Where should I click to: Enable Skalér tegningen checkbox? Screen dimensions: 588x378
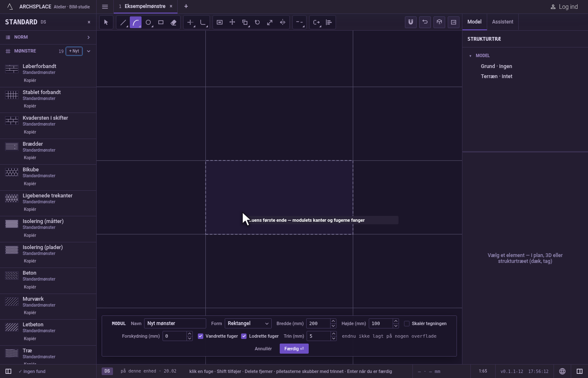(407, 323)
